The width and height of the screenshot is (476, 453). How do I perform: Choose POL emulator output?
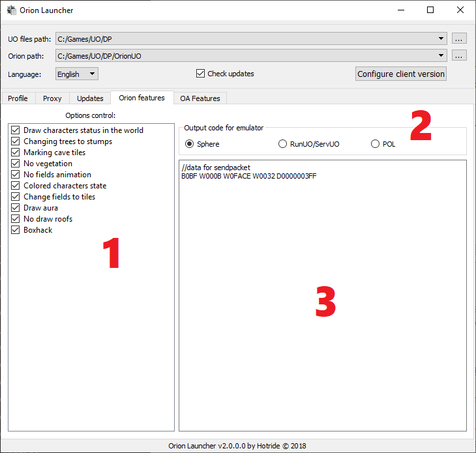tap(375, 144)
